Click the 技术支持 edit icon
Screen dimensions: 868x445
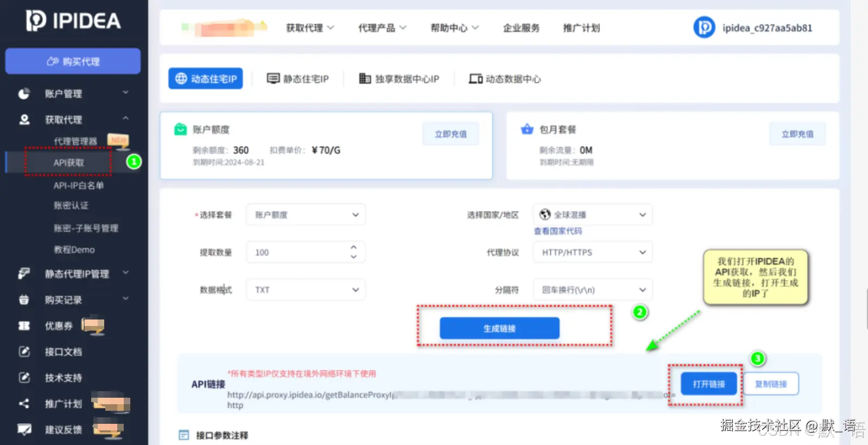coord(24,378)
